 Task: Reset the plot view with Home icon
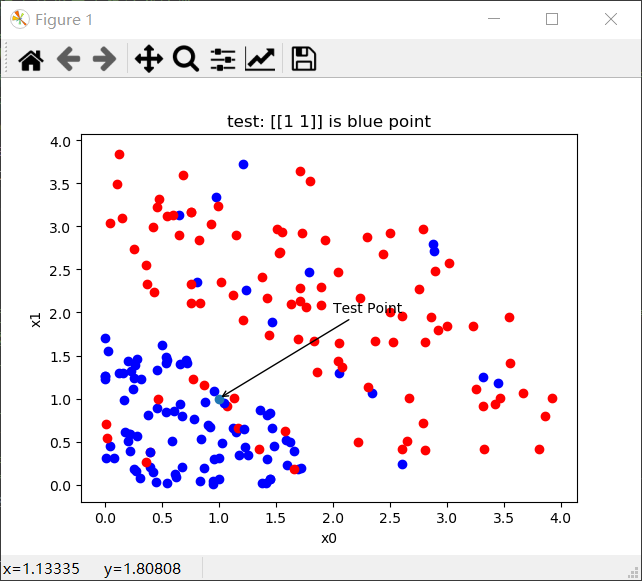pyautogui.click(x=31, y=59)
